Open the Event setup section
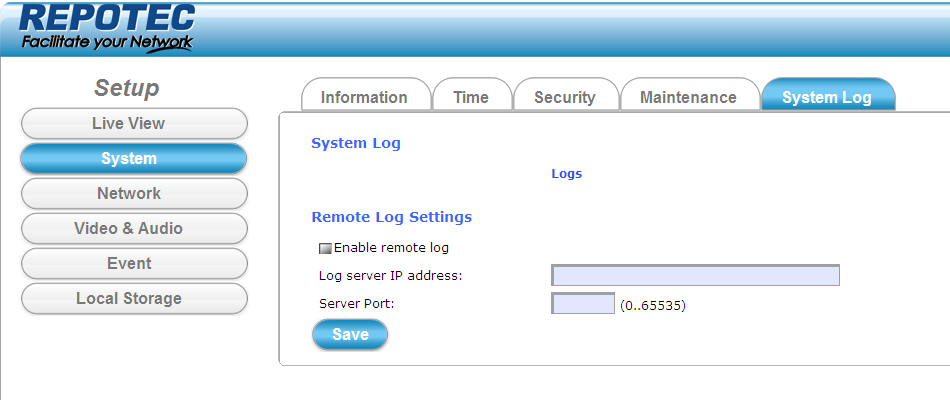This screenshot has width=950, height=400. click(133, 264)
